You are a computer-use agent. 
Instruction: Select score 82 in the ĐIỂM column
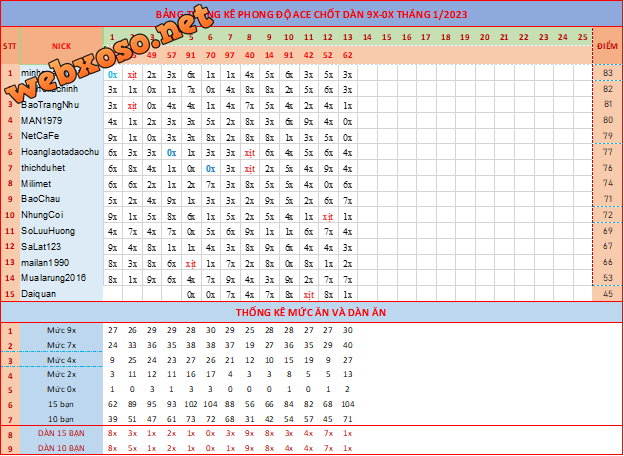(x=608, y=89)
